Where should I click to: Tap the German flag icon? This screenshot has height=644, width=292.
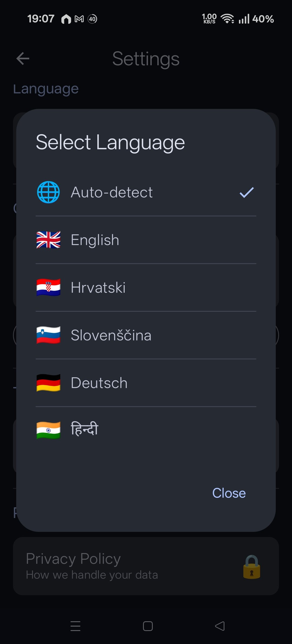[x=48, y=383]
